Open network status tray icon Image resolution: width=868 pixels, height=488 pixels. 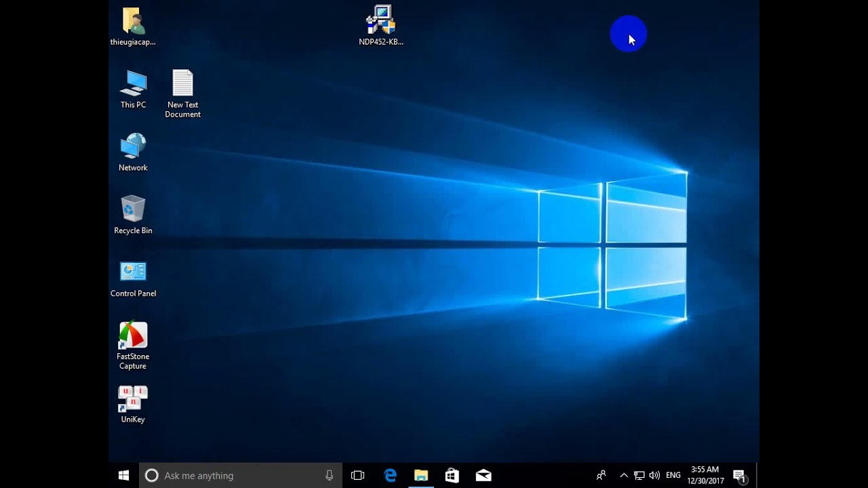639,476
